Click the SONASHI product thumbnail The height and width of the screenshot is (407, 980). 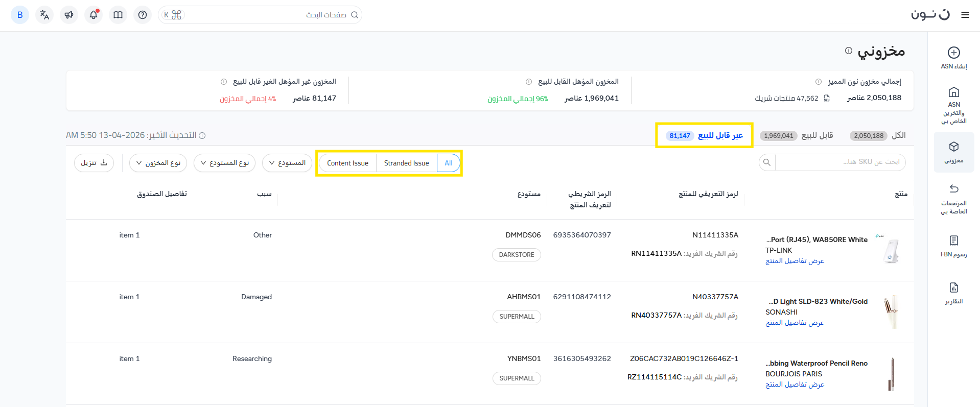point(891,312)
